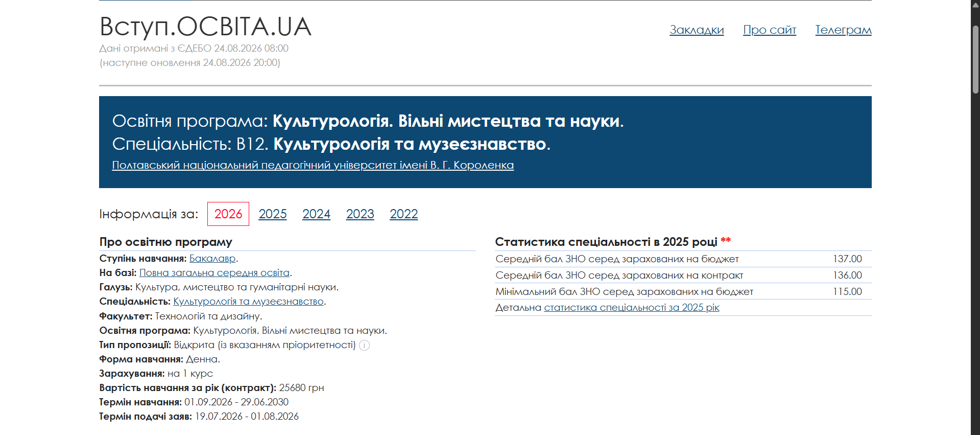The height and width of the screenshot is (435, 980).
Task: Go to the Телеграм link
Action: (843, 30)
